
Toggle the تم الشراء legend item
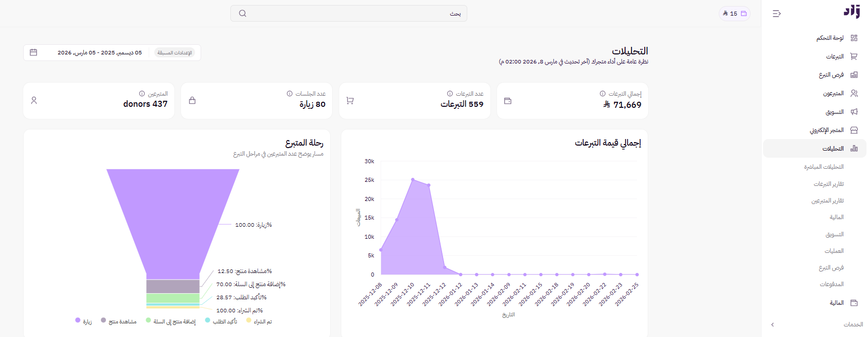coord(259,321)
